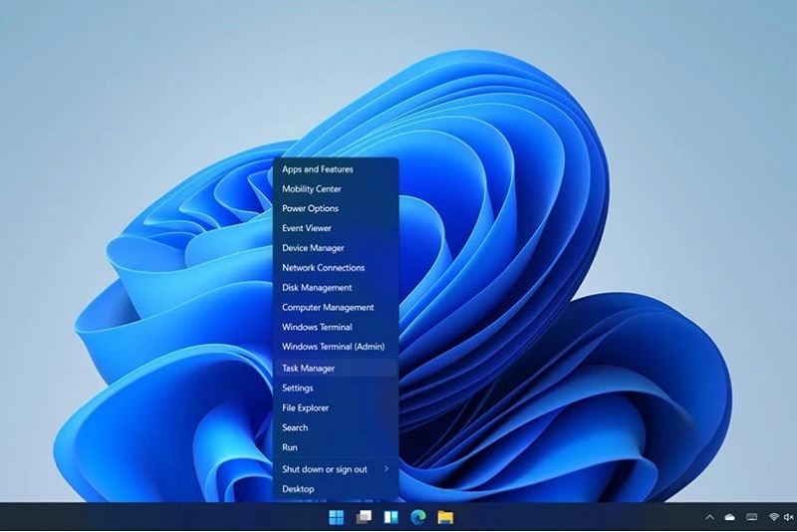Select Search from the menu
Viewport: 797px width, 532px height.
[336, 427]
